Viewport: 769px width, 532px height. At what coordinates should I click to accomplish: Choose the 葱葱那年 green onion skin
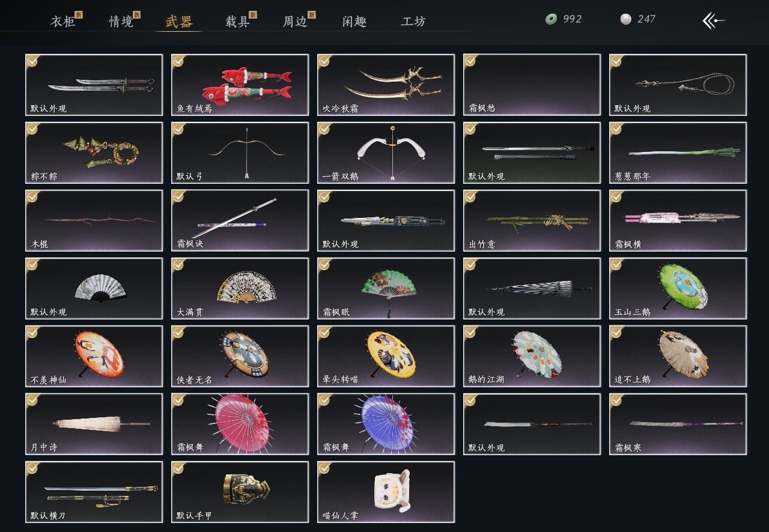(x=678, y=153)
